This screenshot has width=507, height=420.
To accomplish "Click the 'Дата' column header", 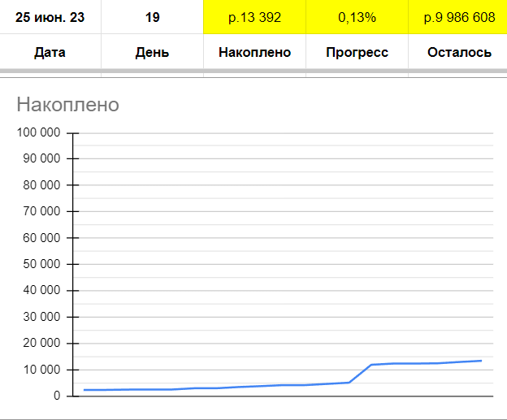I will tap(50, 52).
